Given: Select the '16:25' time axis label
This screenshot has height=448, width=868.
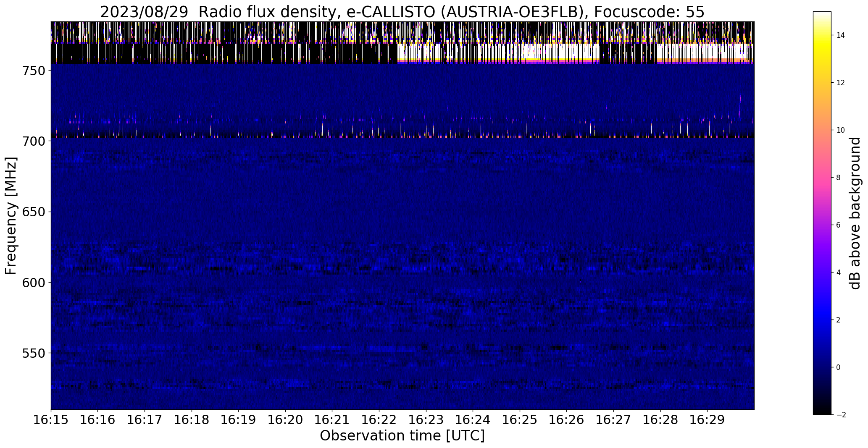Looking at the screenshot, I should point(520,420).
